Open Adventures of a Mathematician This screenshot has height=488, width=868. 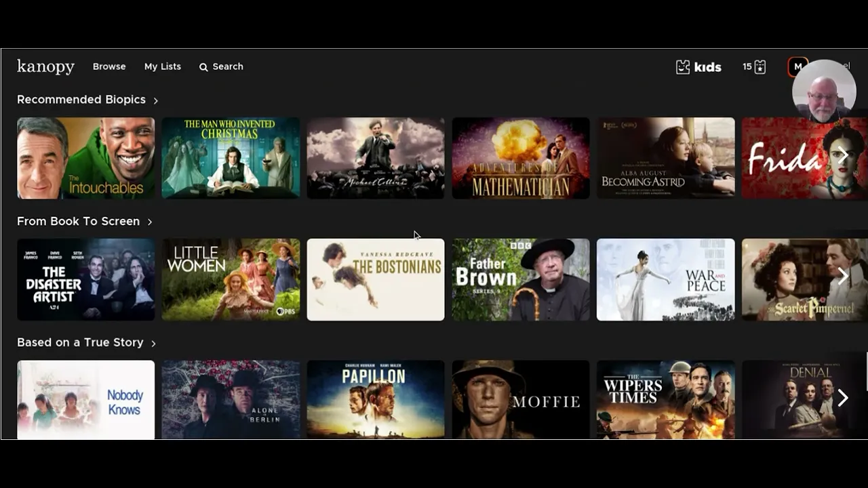pos(521,158)
